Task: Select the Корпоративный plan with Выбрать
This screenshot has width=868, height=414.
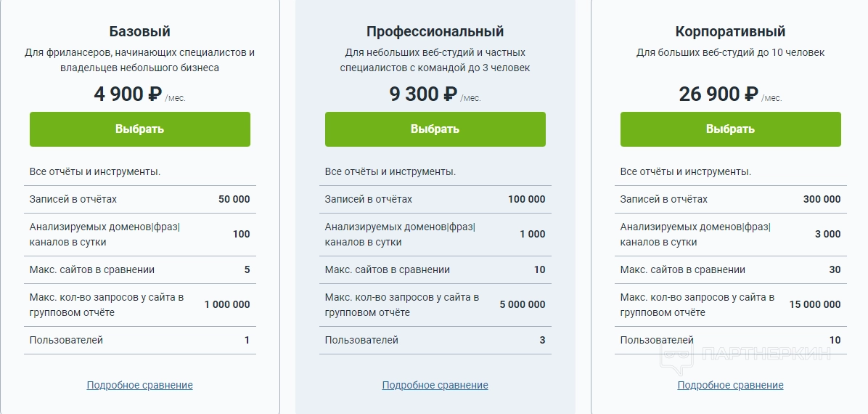Action: [x=730, y=129]
